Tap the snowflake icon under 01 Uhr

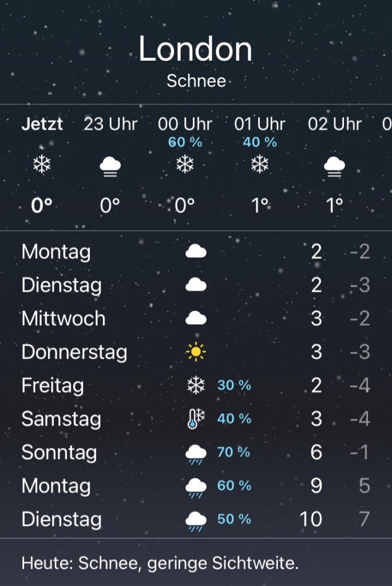point(260,166)
